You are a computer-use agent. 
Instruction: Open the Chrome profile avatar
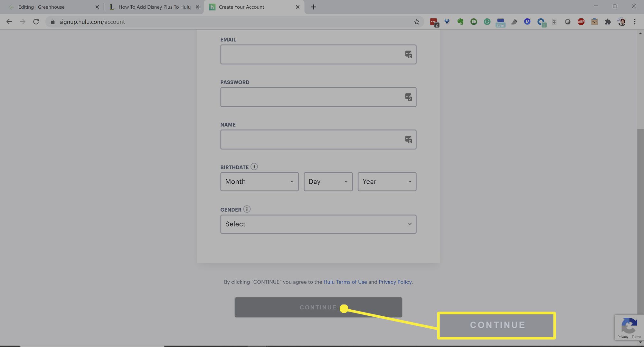tap(622, 22)
